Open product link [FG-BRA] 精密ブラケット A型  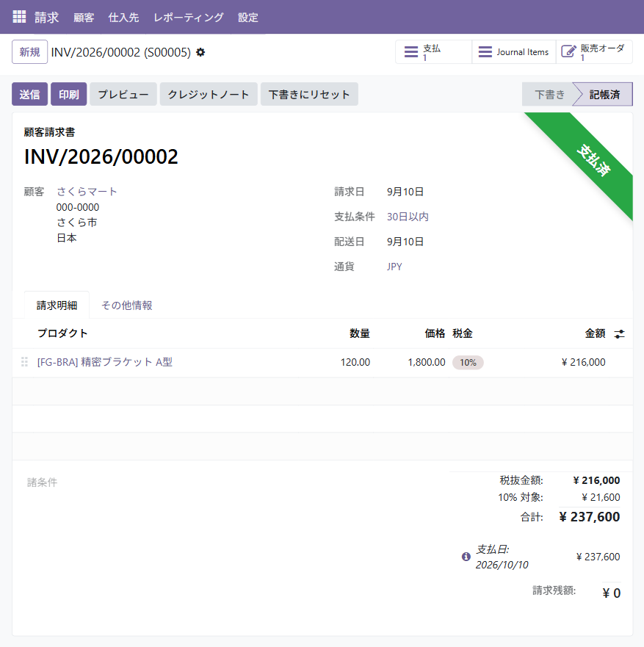click(x=105, y=362)
